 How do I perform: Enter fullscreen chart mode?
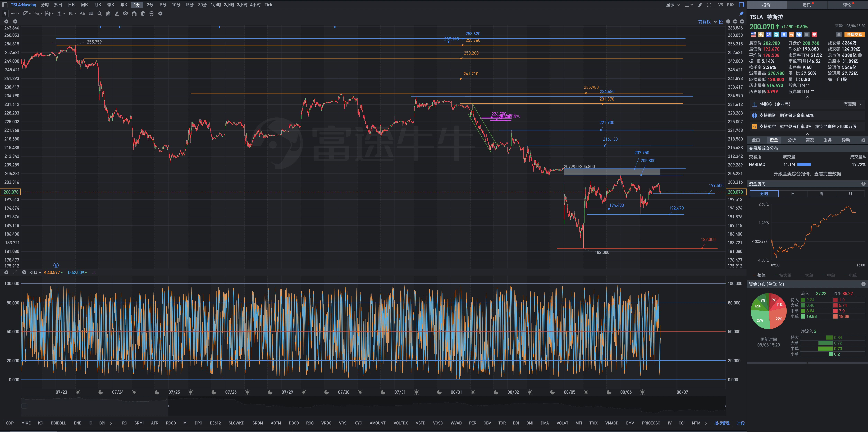click(709, 5)
